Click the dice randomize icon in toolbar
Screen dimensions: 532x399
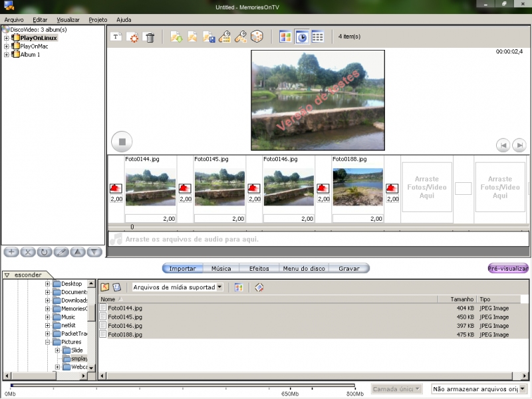[x=257, y=37]
